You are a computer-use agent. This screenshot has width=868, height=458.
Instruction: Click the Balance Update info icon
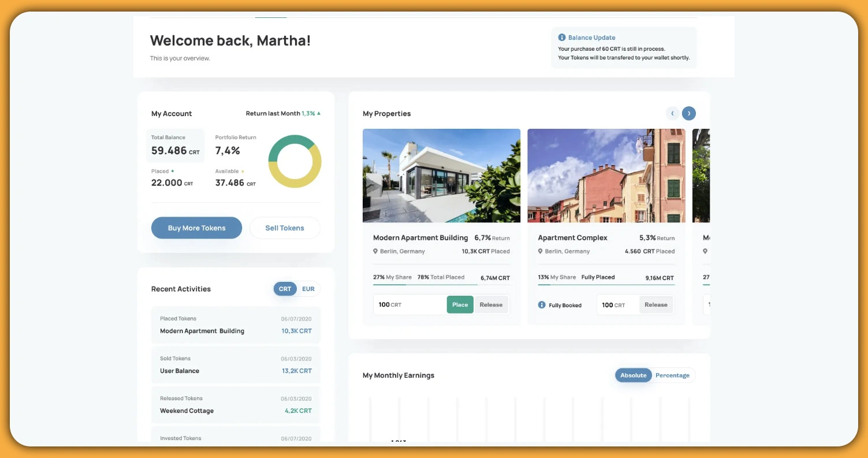[x=562, y=38]
